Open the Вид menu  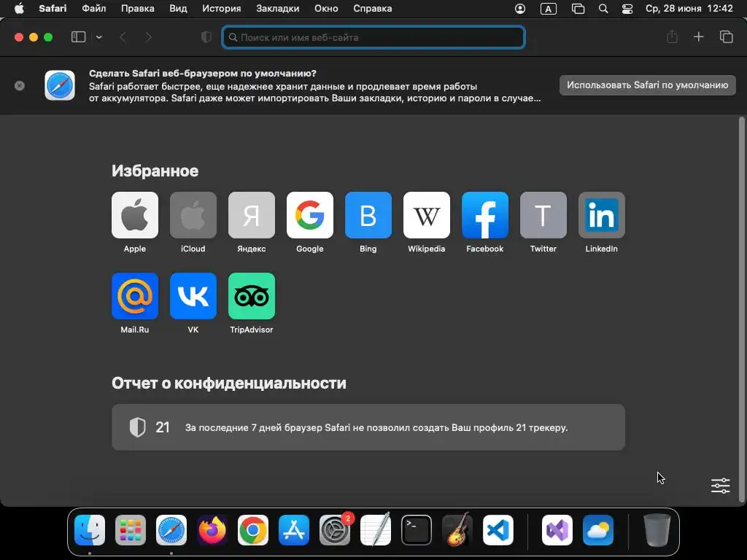pyautogui.click(x=178, y=9)
